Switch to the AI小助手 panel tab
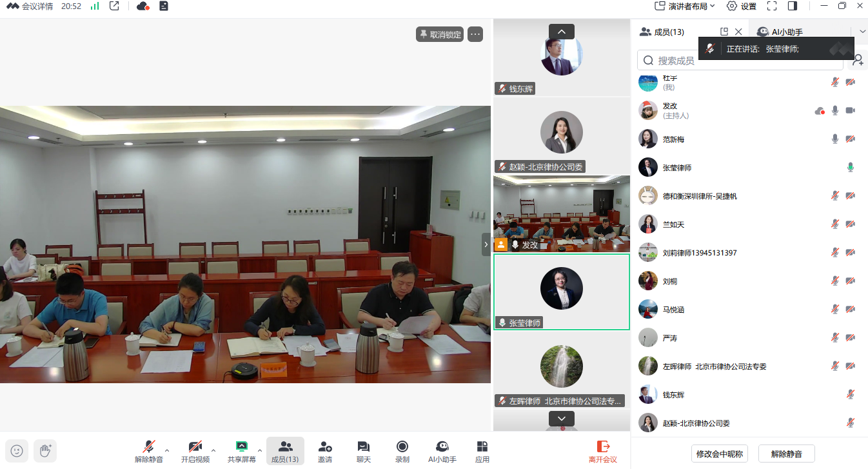This screenshot has height=469, width=868. click(780, 32)
